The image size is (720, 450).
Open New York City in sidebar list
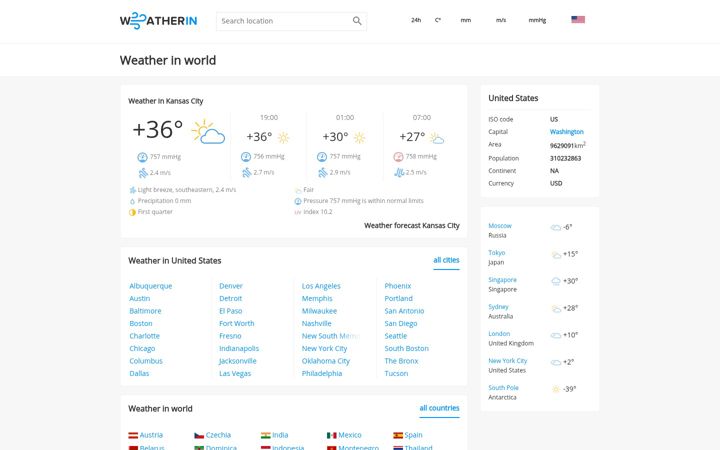coord(508,361)
